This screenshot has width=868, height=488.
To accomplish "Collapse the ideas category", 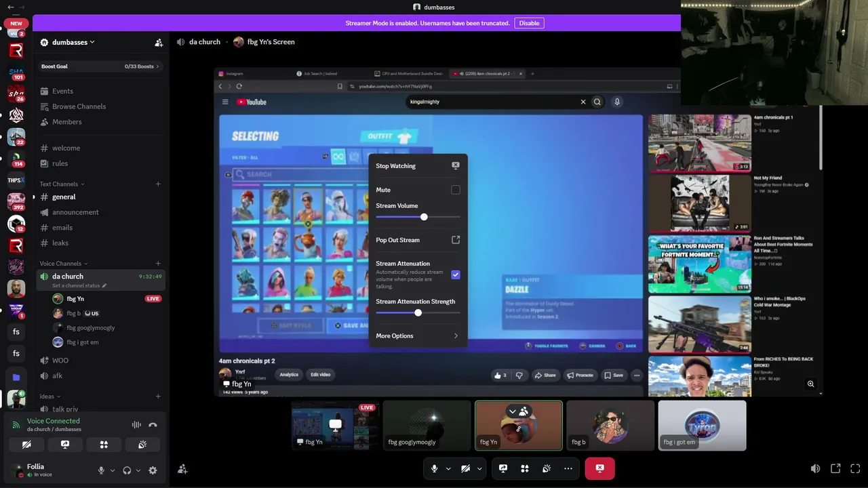I will tap(50, 396).
